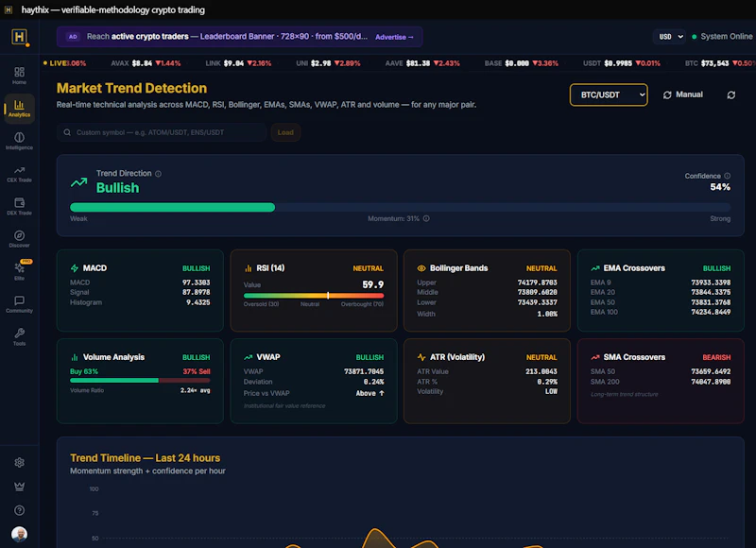Click the haythix H logo
The image size is (756, 548).
click(x=19, y=37)
